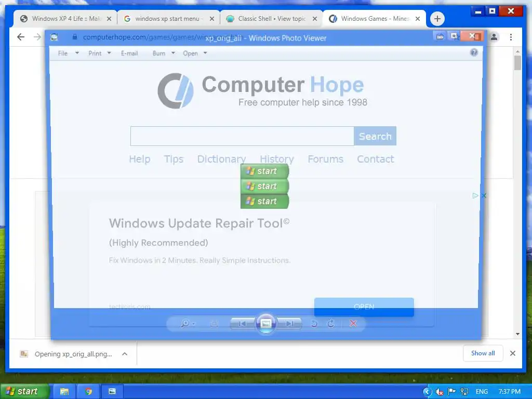Screen dimensions: 532x399
Task: Open the Help link on Computer Hope
Action: click(x=139, y=159)
